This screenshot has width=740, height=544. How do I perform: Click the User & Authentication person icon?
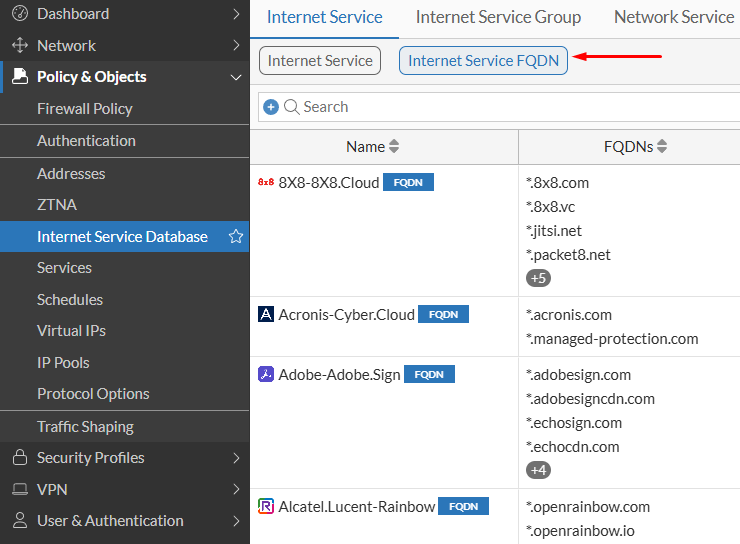(20, 520)
